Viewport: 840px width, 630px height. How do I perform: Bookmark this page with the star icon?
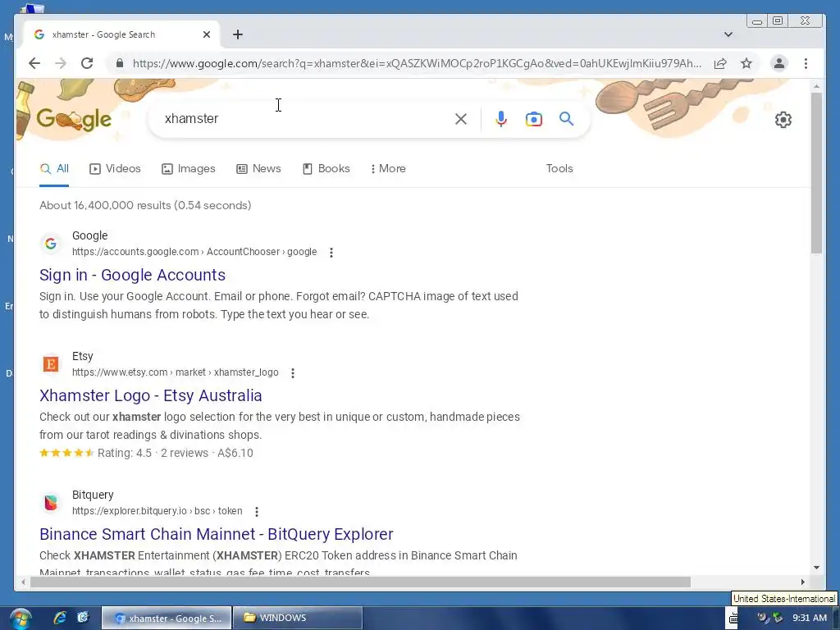[746, 63]
